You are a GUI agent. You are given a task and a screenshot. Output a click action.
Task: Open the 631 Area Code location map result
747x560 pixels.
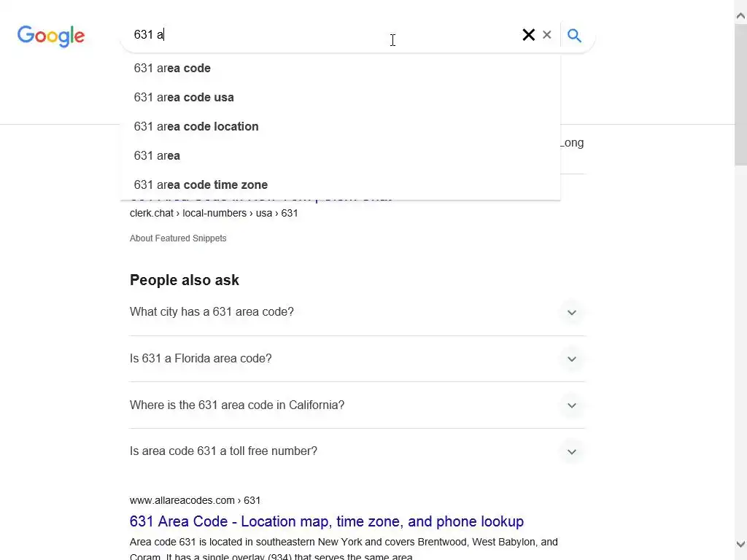coord(326,521)
